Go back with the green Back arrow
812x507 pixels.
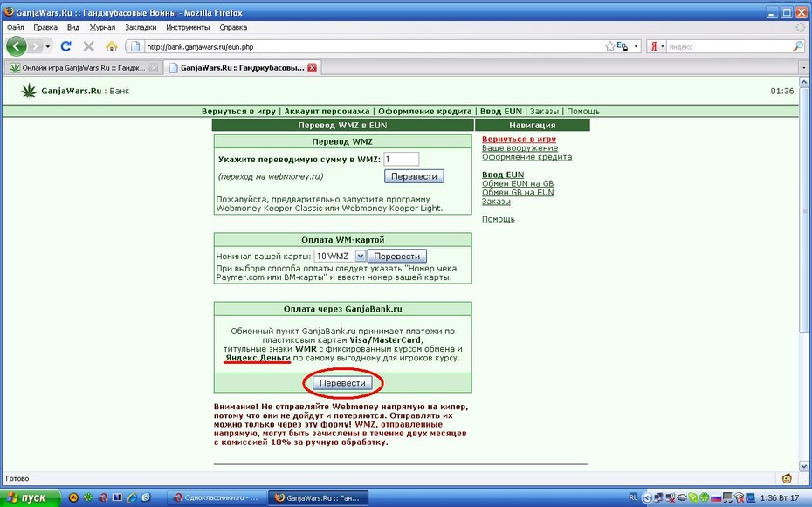16,46
